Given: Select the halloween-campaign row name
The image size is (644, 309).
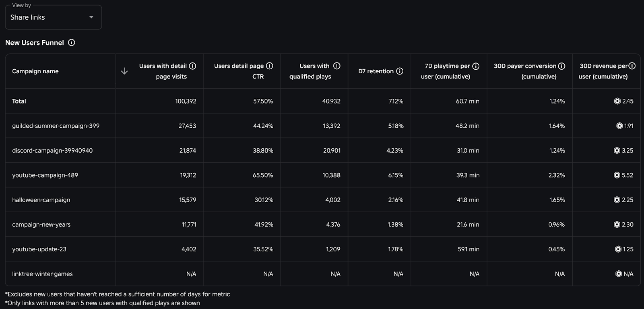Looking at the screenshot, I should pos(41,200).
